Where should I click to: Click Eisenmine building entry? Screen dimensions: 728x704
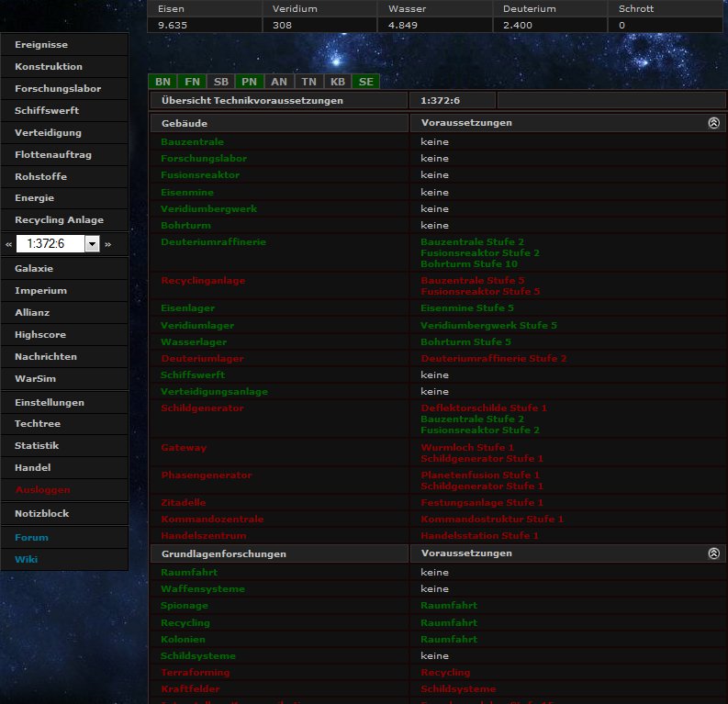tap(187, 192)
